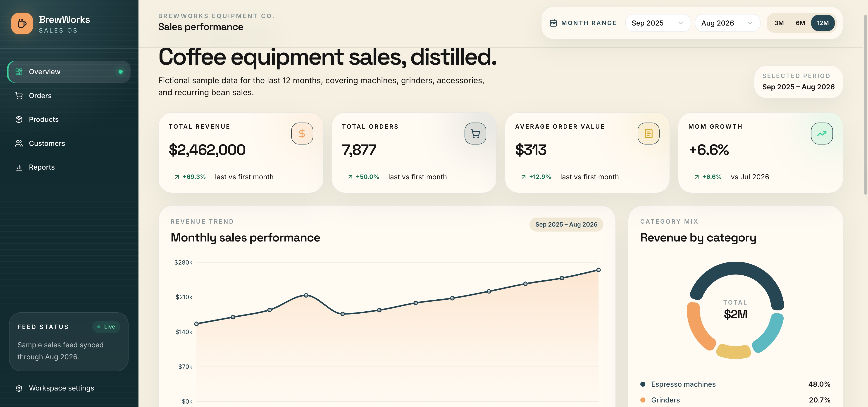Click the Reports bar chart icon
Screen dimensions: 868x407
19,167
